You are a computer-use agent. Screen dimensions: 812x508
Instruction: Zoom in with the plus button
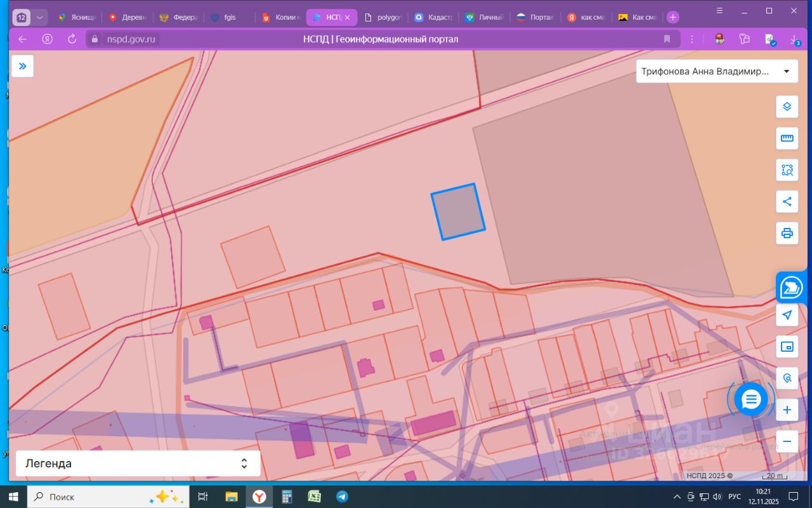[x=787, y=410]
